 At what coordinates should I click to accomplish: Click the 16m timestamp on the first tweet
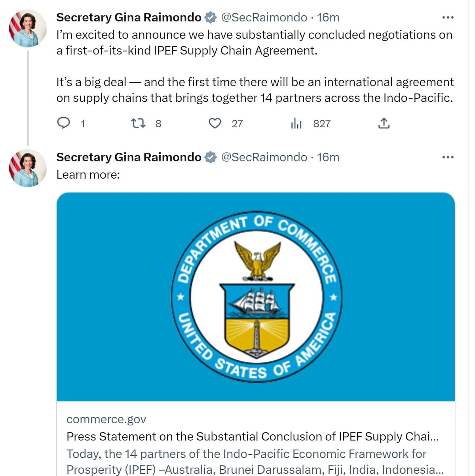(328, 17)
